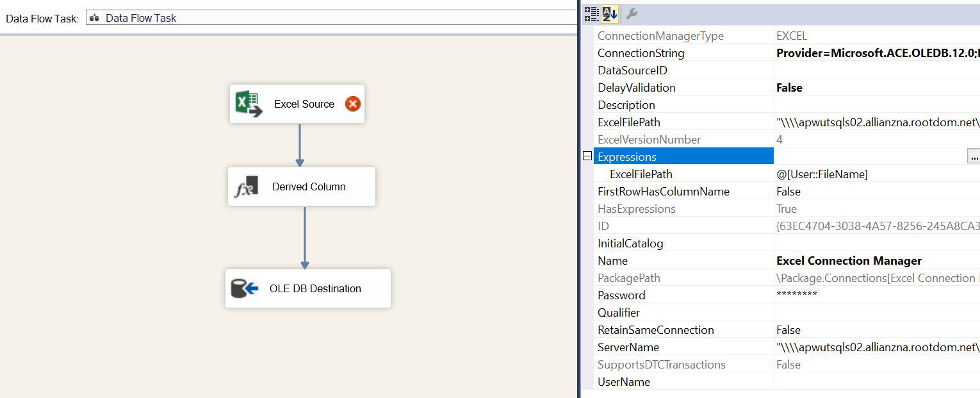Click the ID GUID value
Image resolution: width=980 pixels, height=398 pixels.
coord(878,226)
